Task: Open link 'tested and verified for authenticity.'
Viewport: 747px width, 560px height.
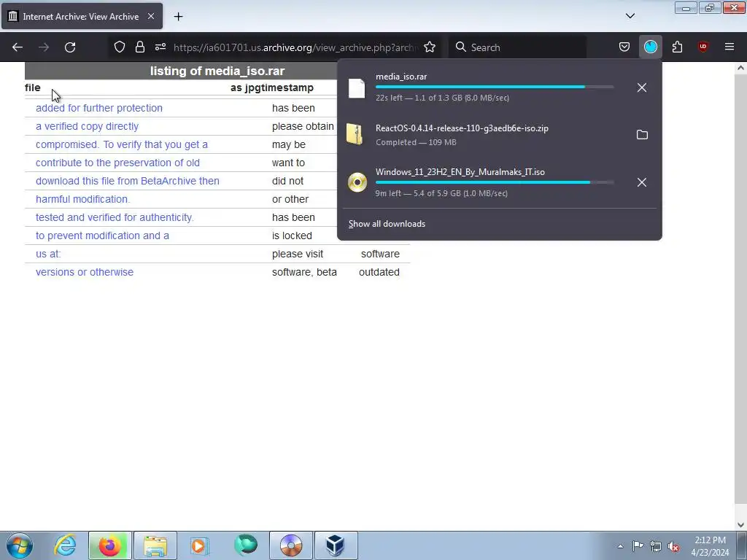Action: (115, 217)
